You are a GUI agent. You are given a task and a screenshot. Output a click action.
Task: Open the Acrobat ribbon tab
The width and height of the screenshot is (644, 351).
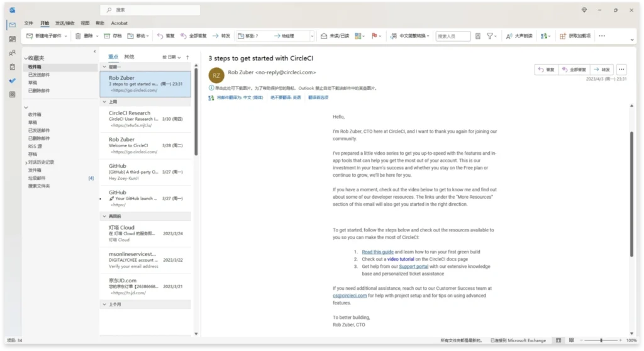point(119,23)
